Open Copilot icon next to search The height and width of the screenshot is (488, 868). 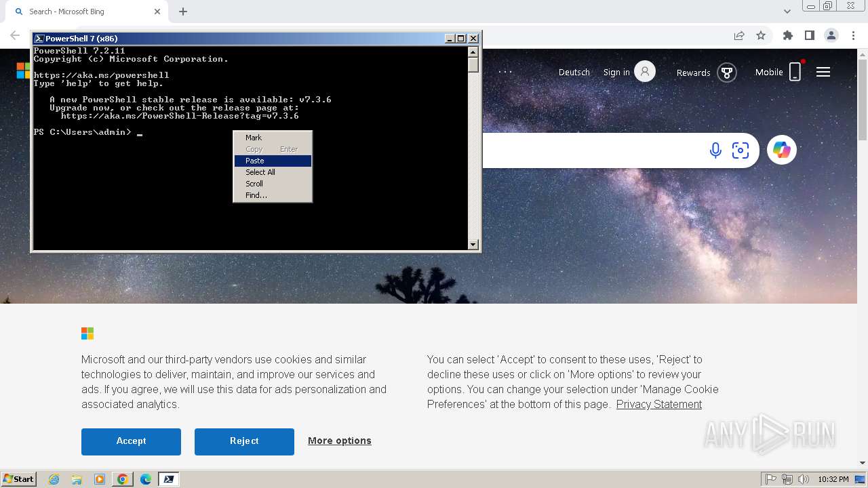(x=782, y=150)
